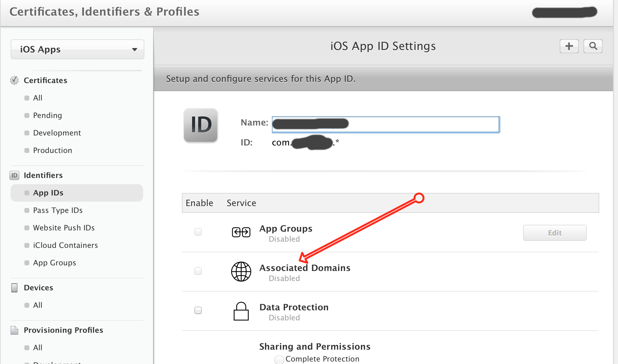Open the iOS Apps platform dropdown
This screenshot has height=364, width=618.
(77, 49)
